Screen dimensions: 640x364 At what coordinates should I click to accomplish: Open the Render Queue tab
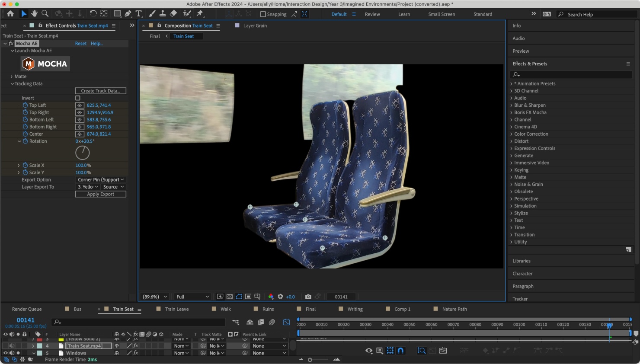tap(27, 309)
